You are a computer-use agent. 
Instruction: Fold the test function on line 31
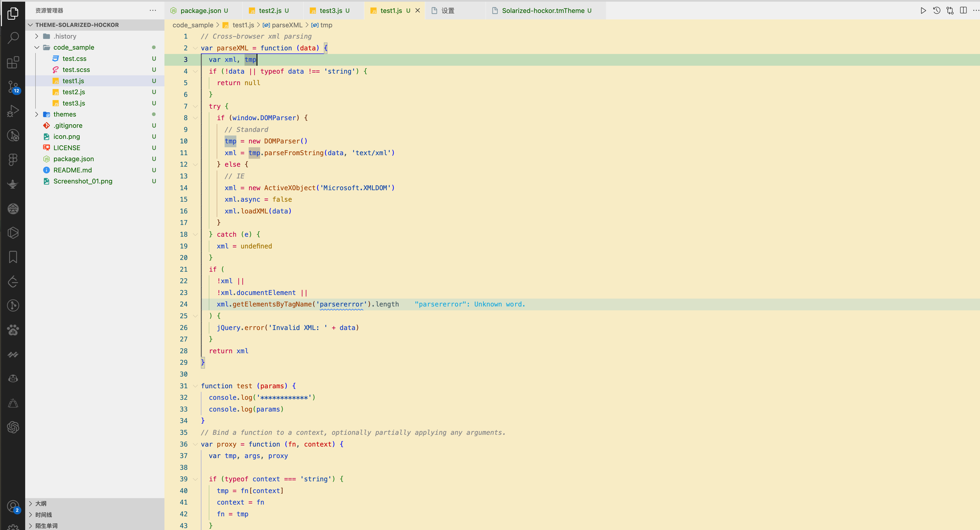pyautogui.click(x=195, y=386)
